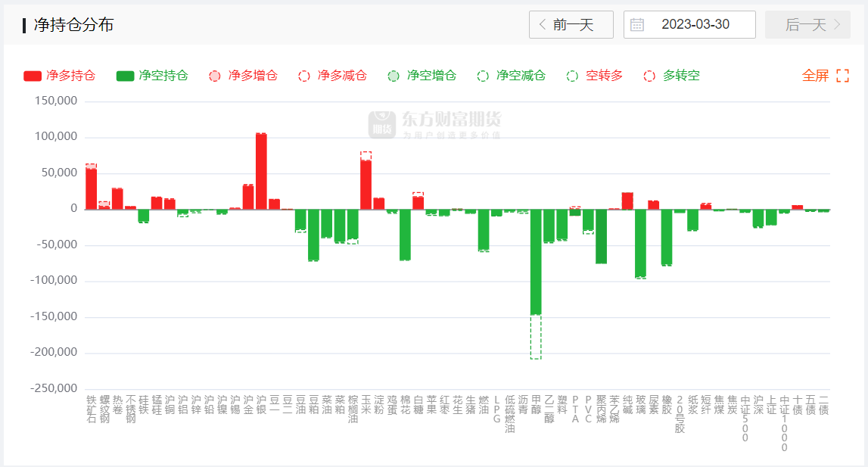Hide the 净空减仓 legend series
Screen dimensions: 868x467
pos(511,76)
